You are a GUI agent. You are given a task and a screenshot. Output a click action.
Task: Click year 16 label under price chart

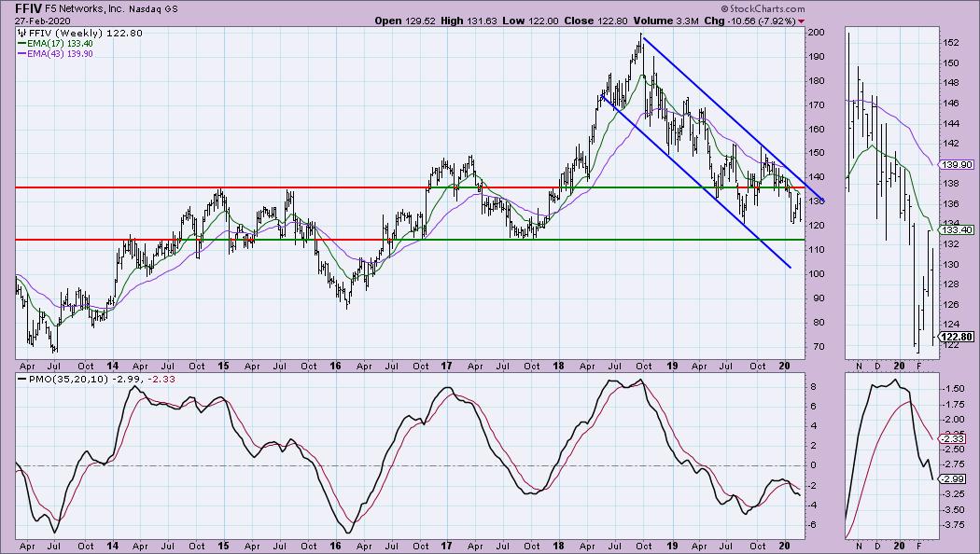tap(335, 366)
